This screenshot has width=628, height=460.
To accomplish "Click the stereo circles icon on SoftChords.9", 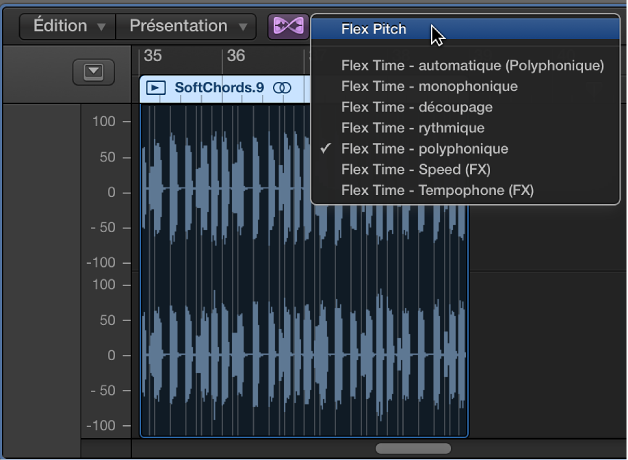I will (282, 88).
